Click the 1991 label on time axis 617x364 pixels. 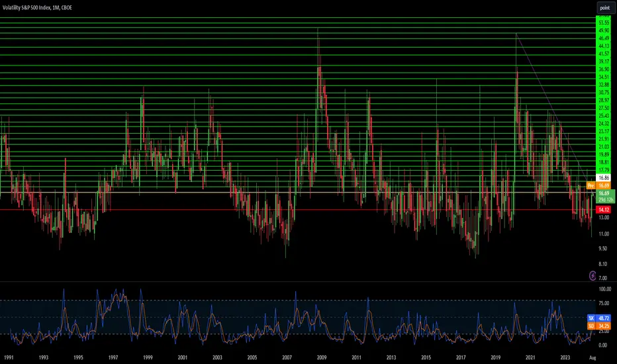pyautogui.click(x=9, y=357)
